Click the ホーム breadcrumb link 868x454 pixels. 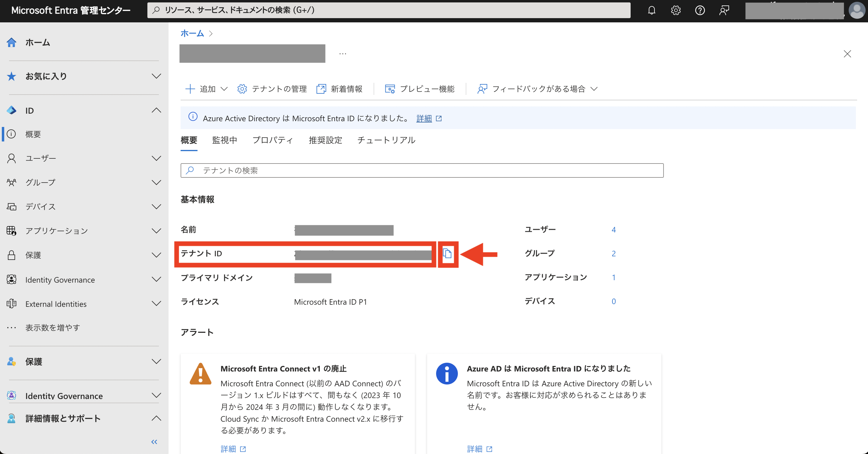coord(192,33)
